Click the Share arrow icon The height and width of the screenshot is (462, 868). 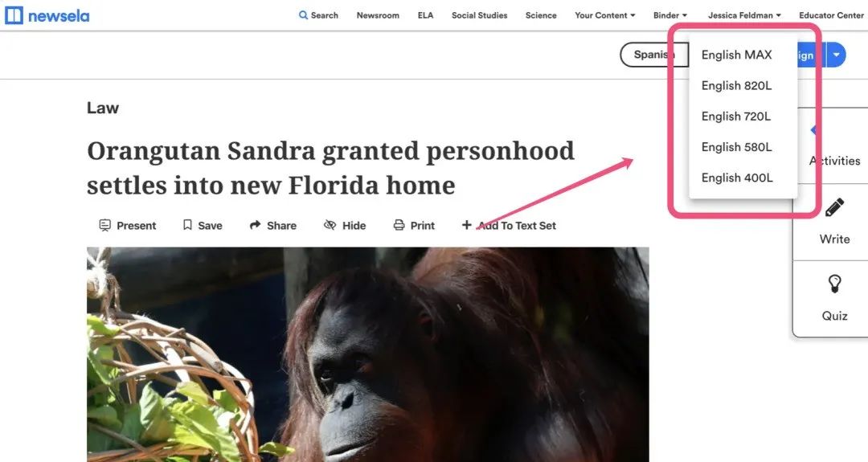[256, 225]
